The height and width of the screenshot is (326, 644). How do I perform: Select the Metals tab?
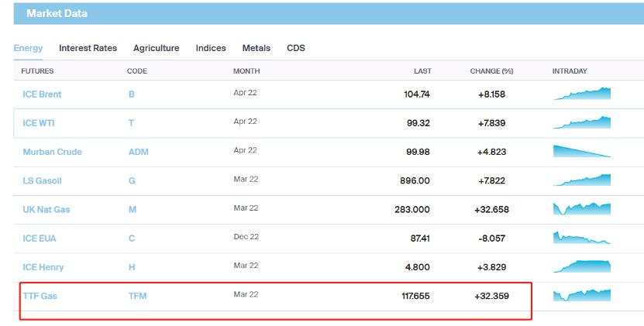[x=256, y=48]
